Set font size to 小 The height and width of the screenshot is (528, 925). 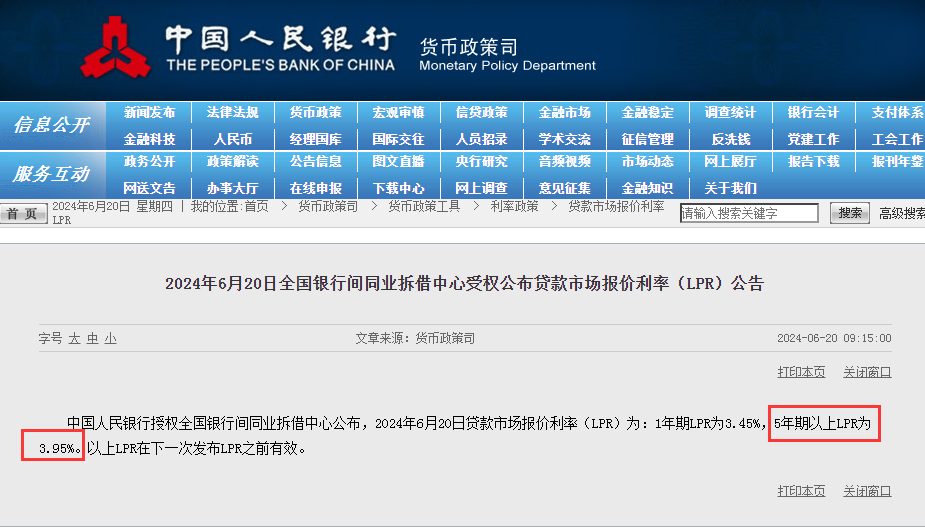tap(110, 338)
